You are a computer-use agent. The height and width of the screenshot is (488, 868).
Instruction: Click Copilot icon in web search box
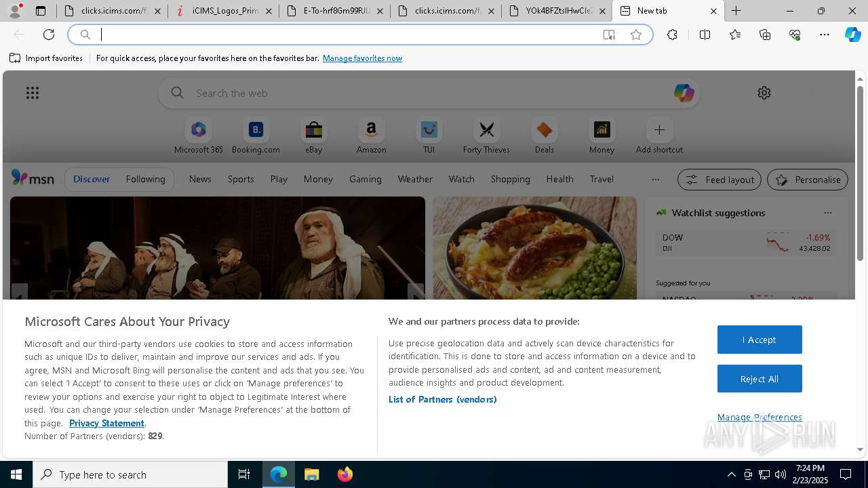(x=684, y=93)
